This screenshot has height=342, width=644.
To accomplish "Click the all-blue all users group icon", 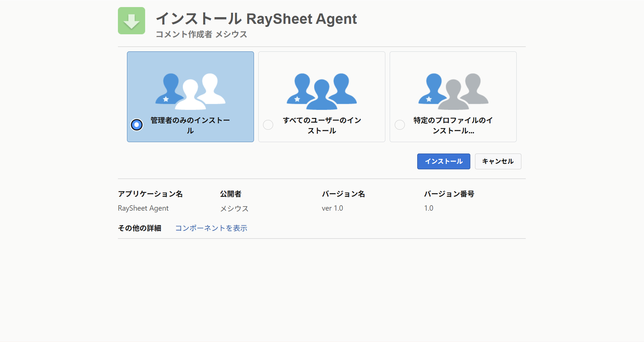I will pyautogui.click(x=321, y=91).
